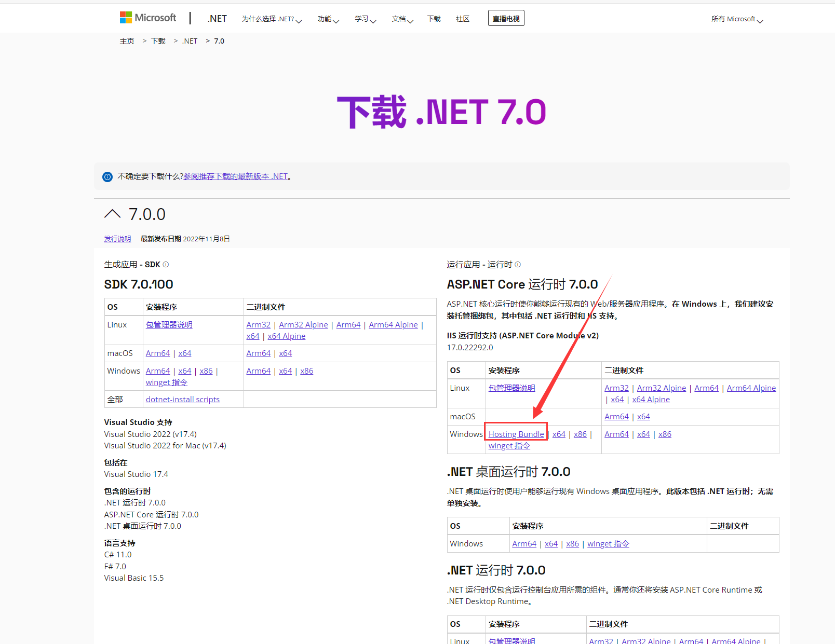
Task: Download SDK Linux Arm64 Alpine binary
Action: 393,325
